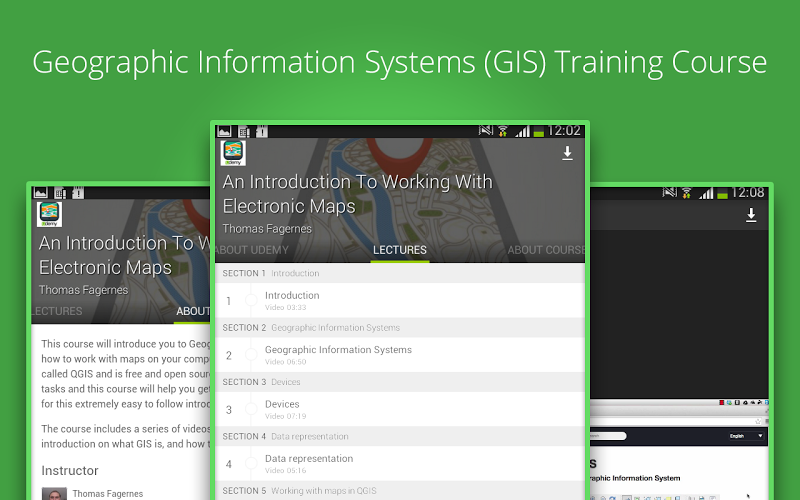Tap the SECTION 4 Data representation header
This screenshot has width=800, height=500.
coord(400,436)
